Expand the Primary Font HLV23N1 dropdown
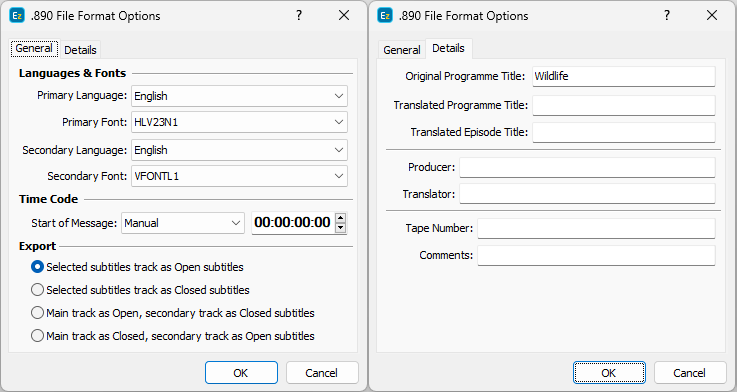This screenshot has height=392, width=737. [239, 122]
